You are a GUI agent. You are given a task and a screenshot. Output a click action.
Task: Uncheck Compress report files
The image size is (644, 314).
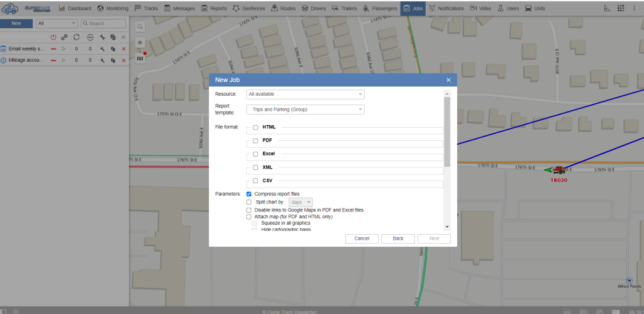249,194
